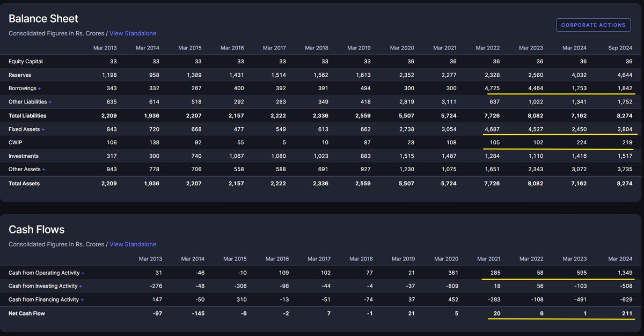Select the Reserves row label

pos(20,75)
